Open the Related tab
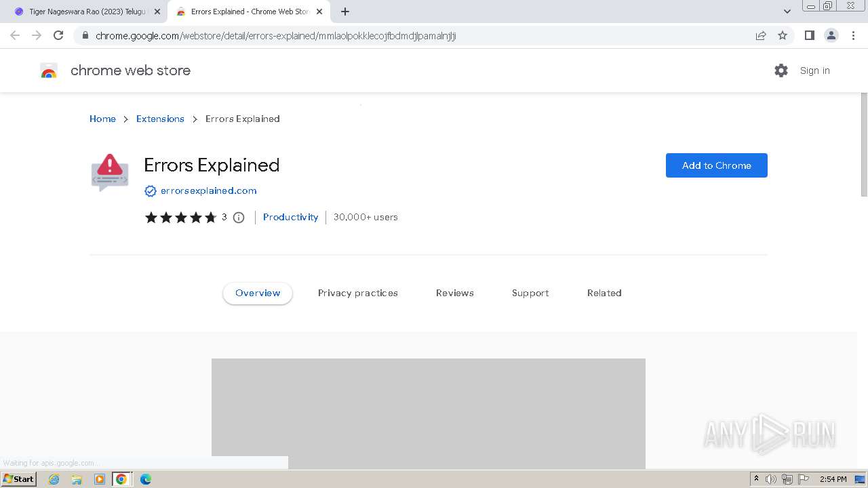 pyautogui.click(x=604, y=293)
